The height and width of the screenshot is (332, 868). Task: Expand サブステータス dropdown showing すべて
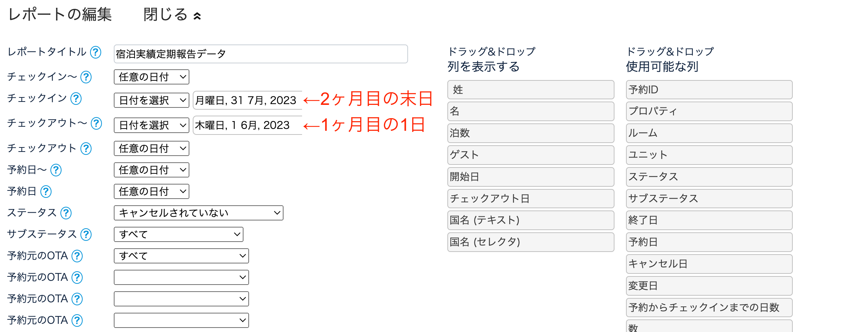(178, 235)
